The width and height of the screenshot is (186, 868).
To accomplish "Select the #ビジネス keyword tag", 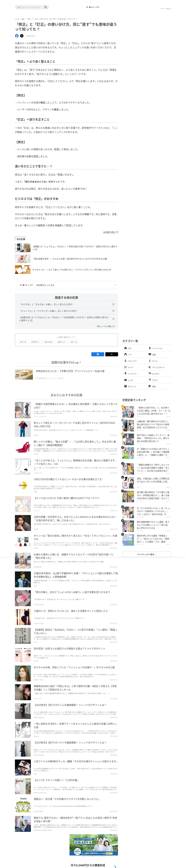I will tap(49, 342).
